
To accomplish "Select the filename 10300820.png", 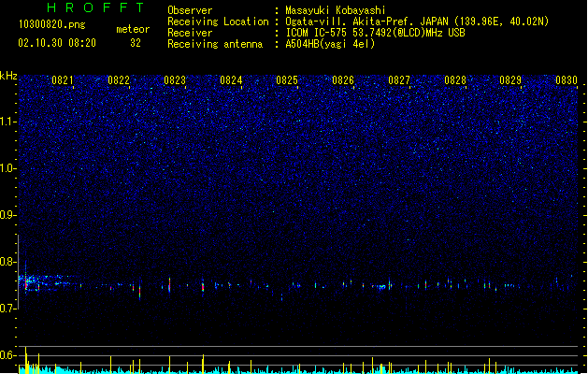I will tap(52, 24).
